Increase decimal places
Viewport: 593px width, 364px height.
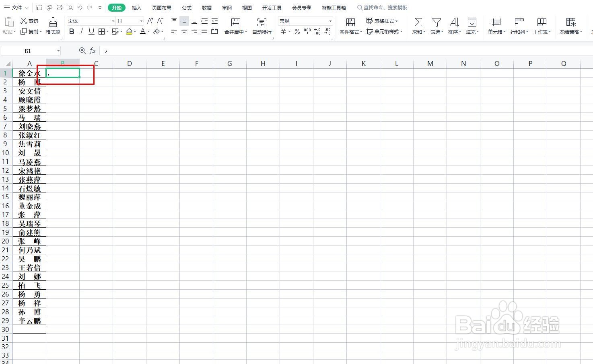[317, 31]
